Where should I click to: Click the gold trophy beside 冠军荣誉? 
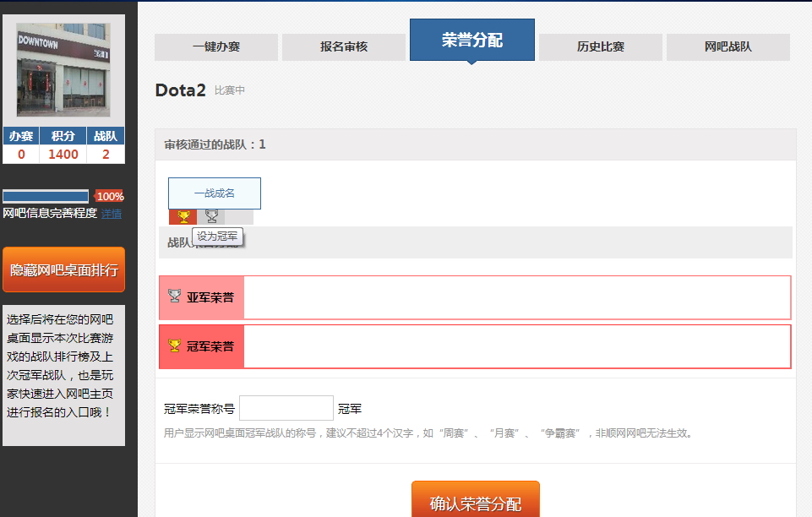coord(174,346)
